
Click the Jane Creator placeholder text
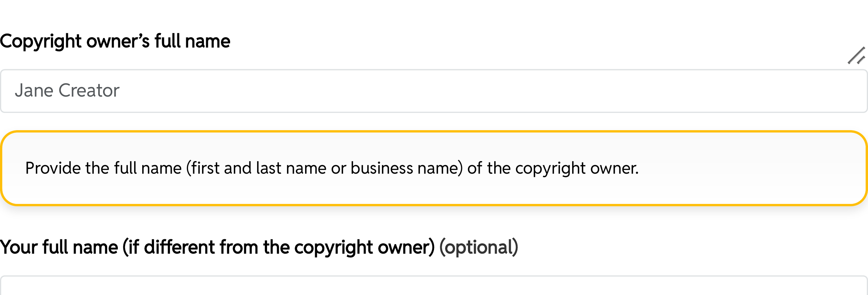[x=68, y=90]
